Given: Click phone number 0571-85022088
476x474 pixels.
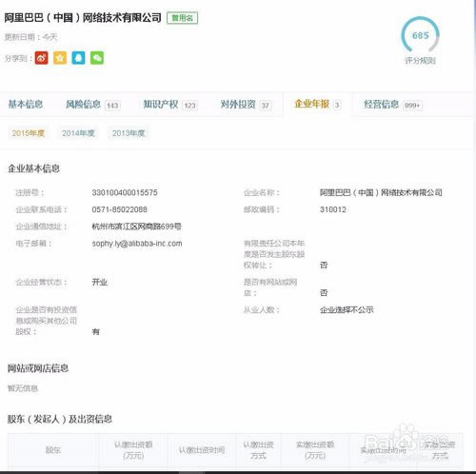Looking at the screenshot, I should [120, 209].
